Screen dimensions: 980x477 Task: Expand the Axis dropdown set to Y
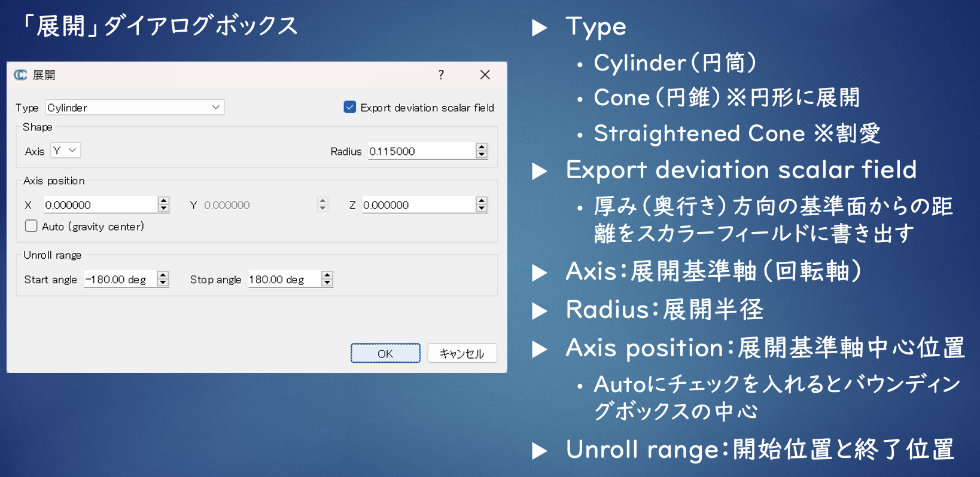(x=65, y=151)
